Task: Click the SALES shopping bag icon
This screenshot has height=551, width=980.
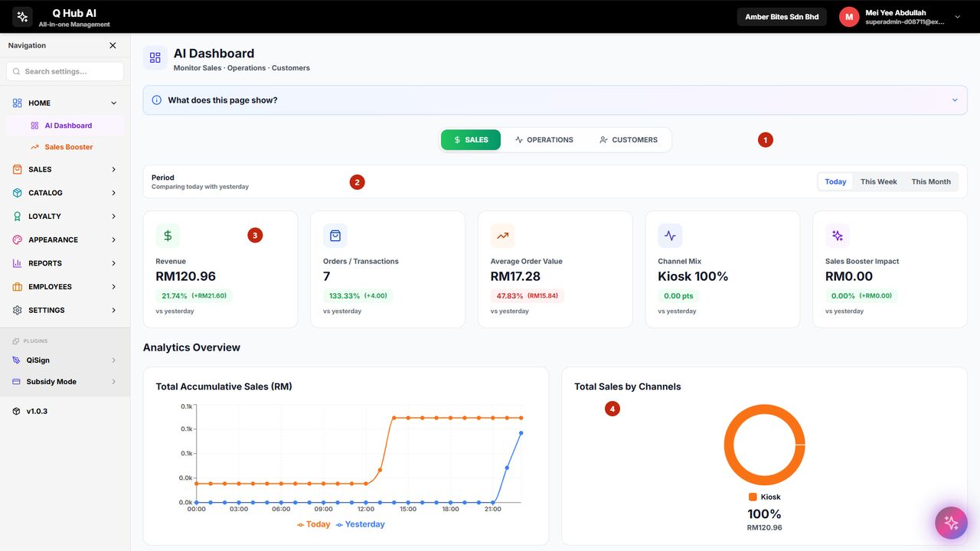Action: tap(17, 169)
